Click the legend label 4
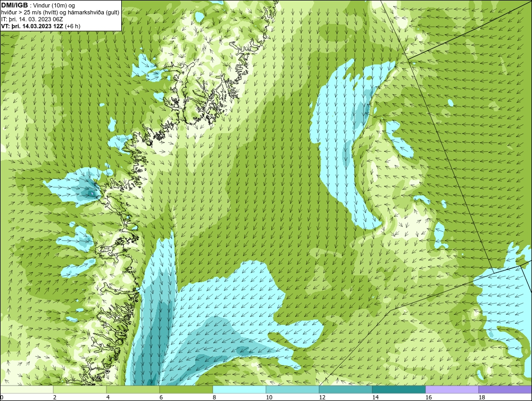The height and width of the screenshot is (401, 532). click(108, 397)
